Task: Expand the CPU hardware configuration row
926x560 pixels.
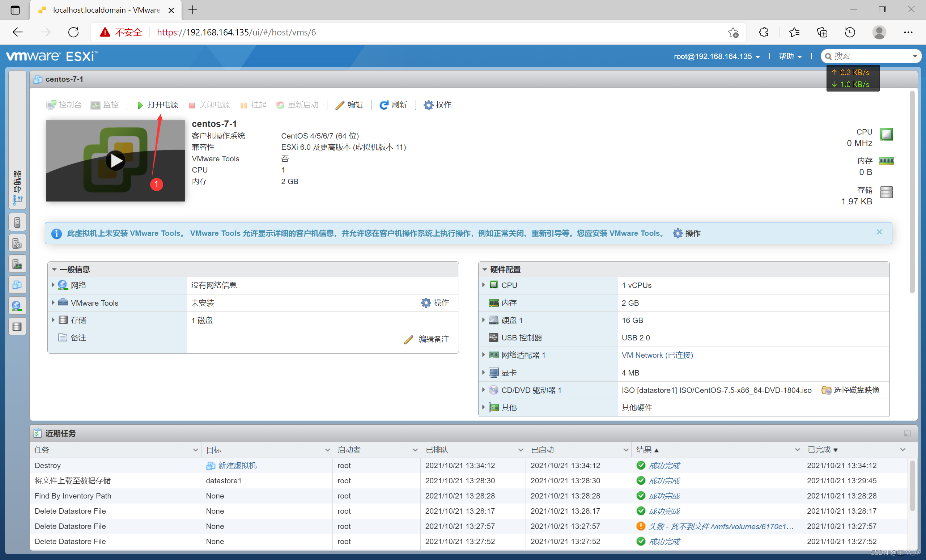Action: pyautogui.click(x=485, y=285)
